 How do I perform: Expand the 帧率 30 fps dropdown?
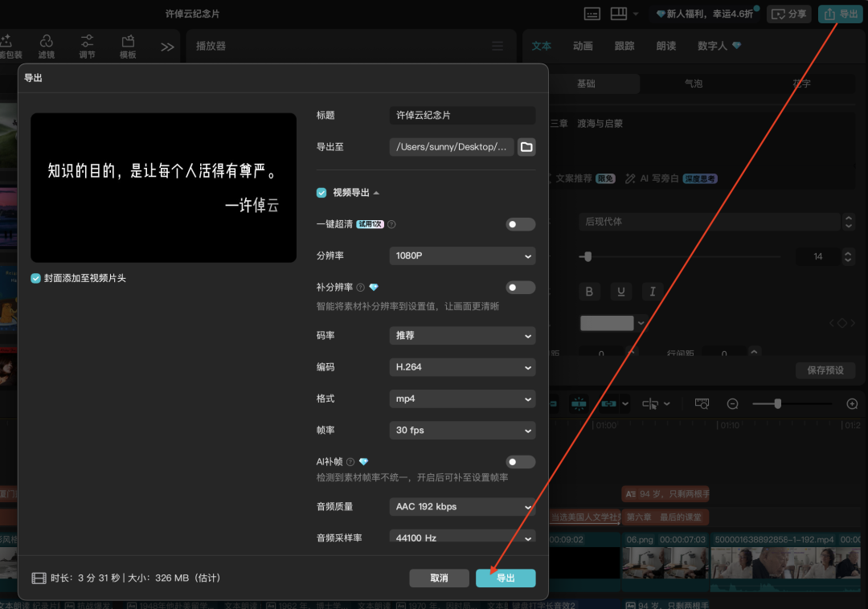click(x=462, y=430)
